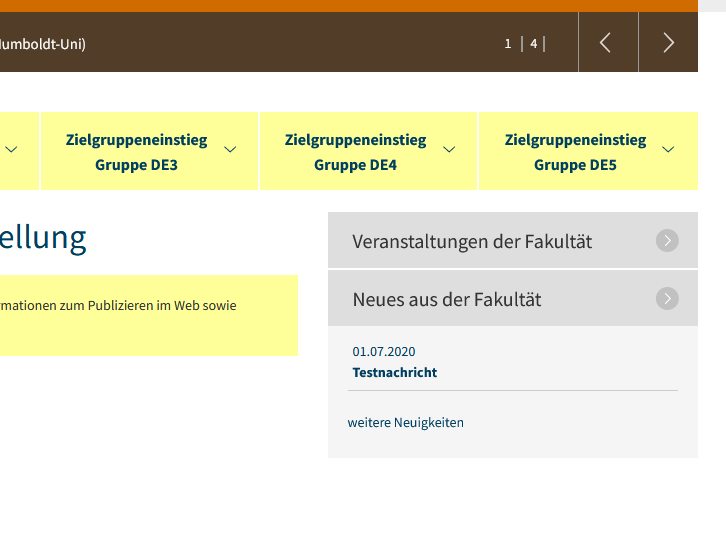Open Zielgruppeneinstieg Gruppe DE4 menu label

355,152
